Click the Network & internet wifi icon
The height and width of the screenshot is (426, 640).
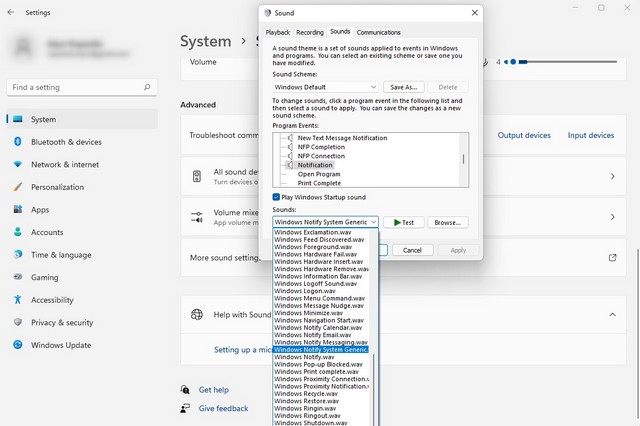18,164
